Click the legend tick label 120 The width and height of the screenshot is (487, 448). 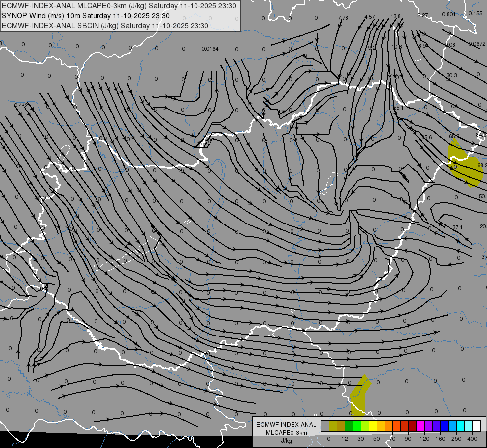pos(425,439)
